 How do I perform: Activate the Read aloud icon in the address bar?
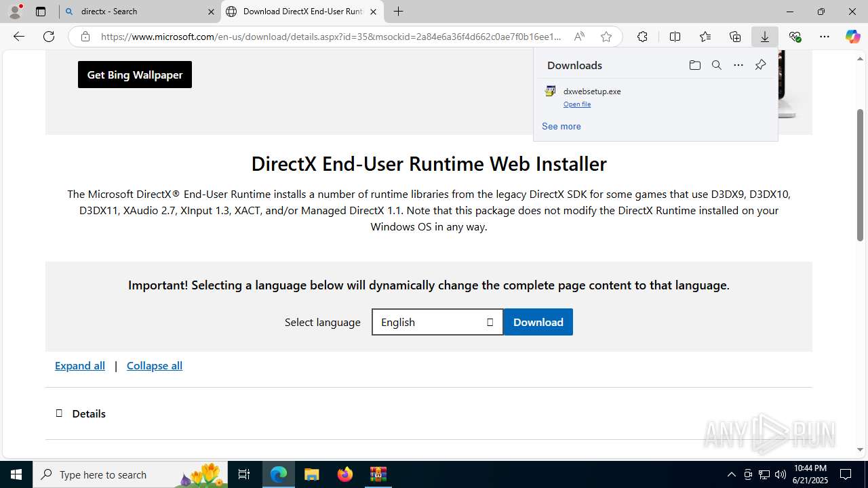579,37
